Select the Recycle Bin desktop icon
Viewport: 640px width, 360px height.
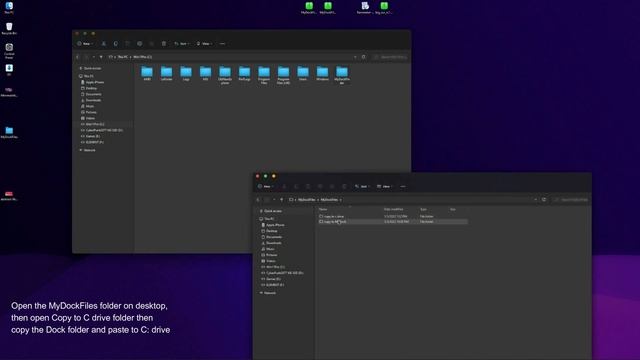pyautogui.click(x=9, y=29)
